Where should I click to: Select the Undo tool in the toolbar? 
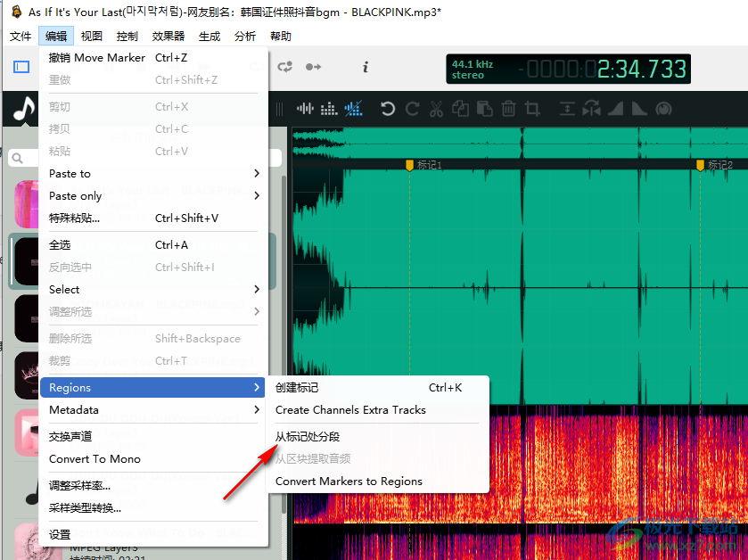pos(387,108)
